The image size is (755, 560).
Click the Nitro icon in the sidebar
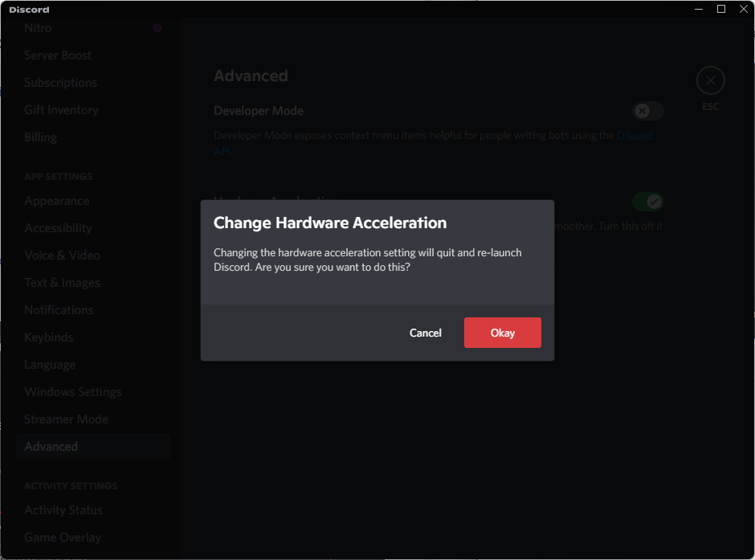(x=157, y=27)
